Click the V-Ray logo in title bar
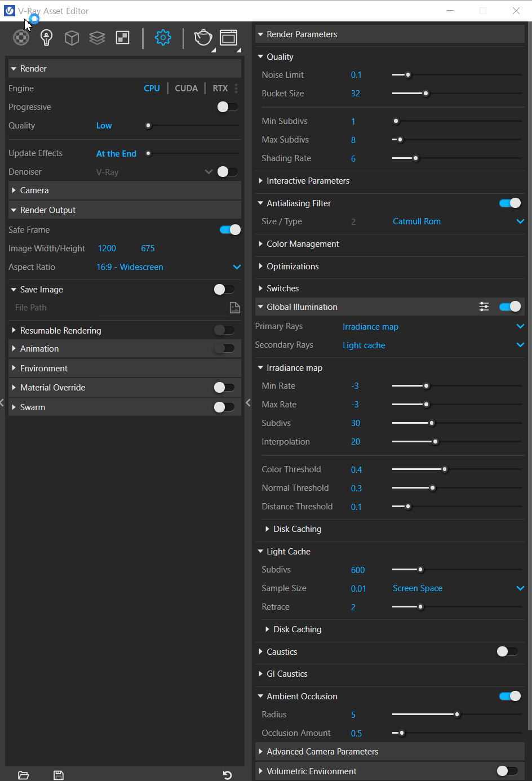 tap(10, 11)
